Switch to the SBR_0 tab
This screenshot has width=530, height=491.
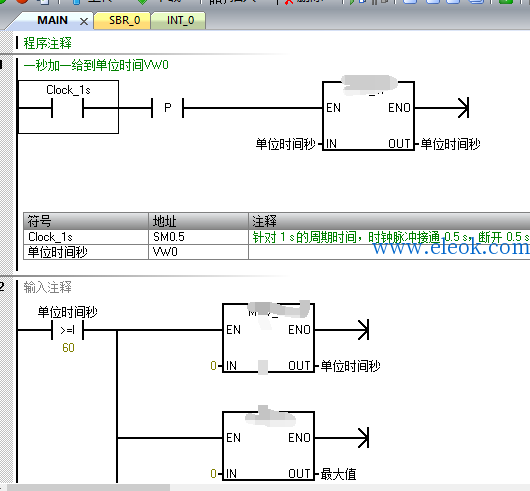124,21
